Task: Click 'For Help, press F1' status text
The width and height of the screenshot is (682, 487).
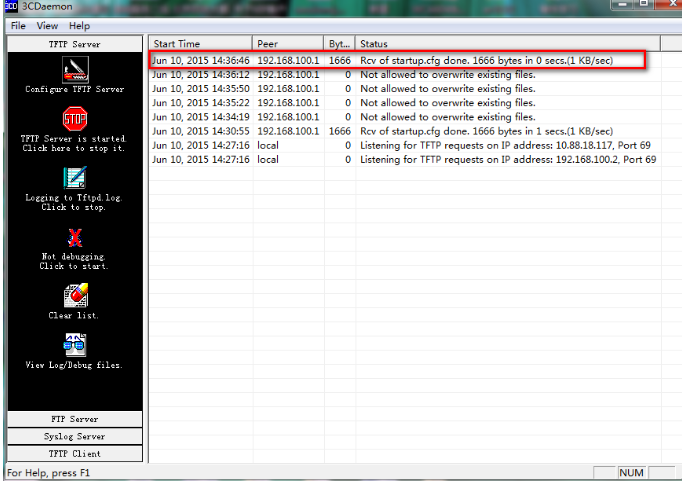Action: (48, 473)
